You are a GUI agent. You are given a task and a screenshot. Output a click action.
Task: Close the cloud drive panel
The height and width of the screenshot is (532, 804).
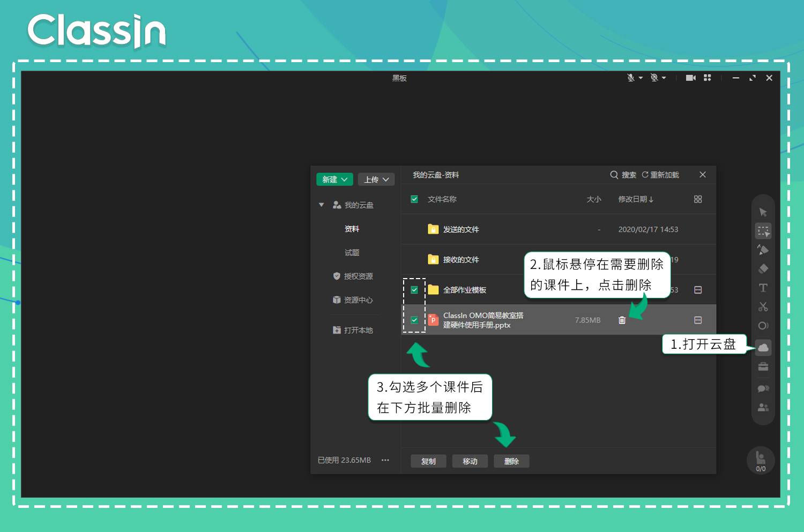pos(703,175)
